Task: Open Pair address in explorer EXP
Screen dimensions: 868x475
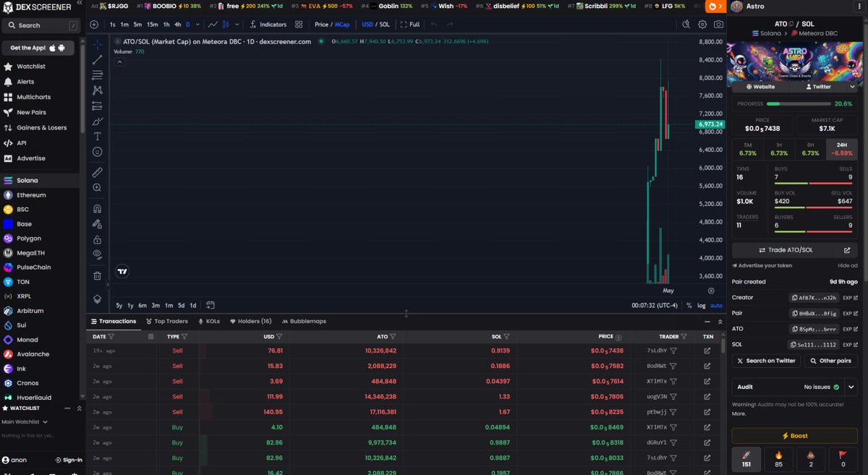Action: click(851, 313)
